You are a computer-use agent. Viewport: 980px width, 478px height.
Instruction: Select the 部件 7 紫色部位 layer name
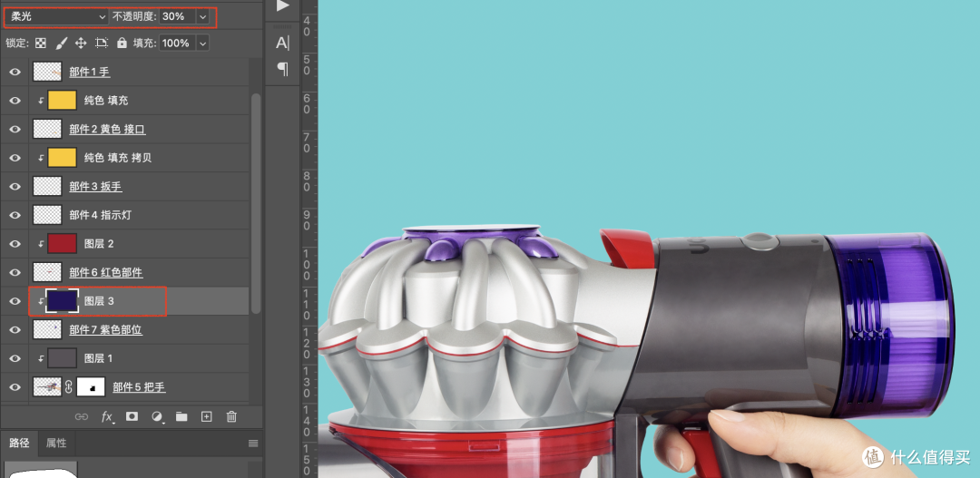coord(105,329)
